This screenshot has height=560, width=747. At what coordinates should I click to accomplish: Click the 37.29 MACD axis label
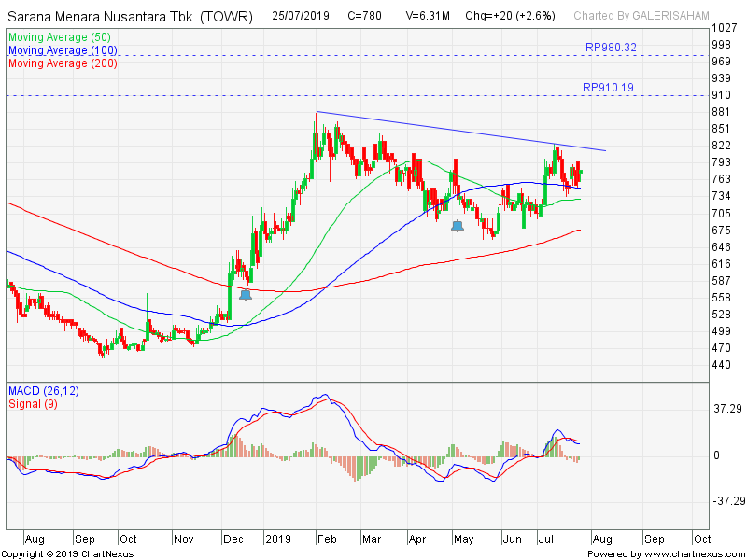[x=727, y=409]
